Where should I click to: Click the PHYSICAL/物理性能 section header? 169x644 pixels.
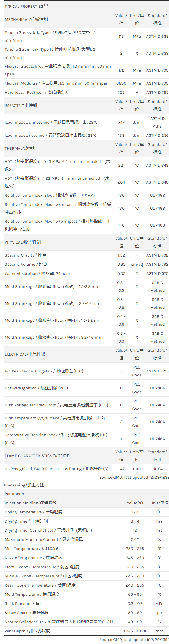click(x=23, y=242)
